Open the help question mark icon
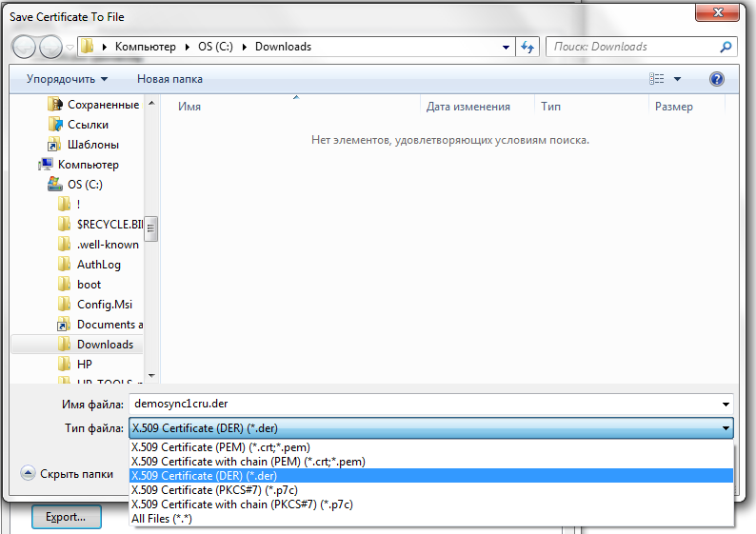Screen dimensions: 756x534 tap(717, 79)
